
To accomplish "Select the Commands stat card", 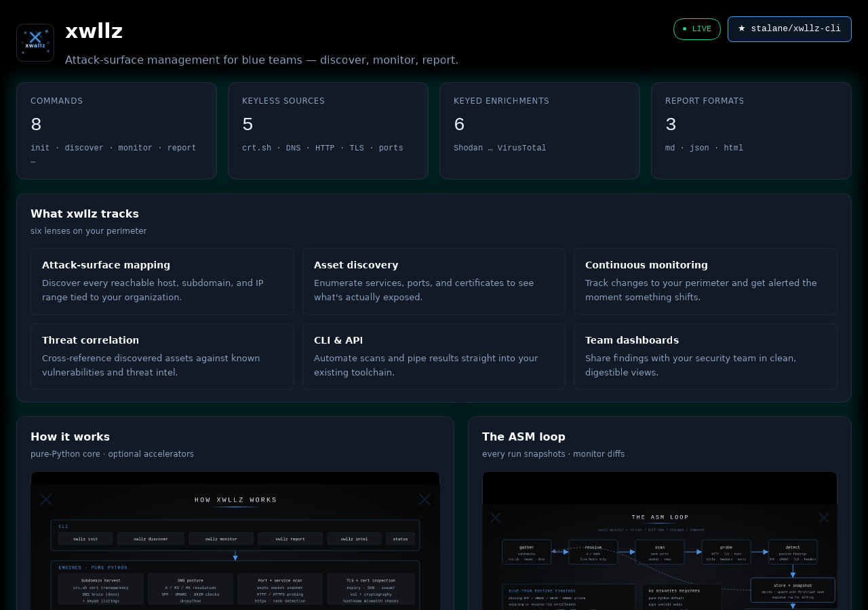I will 117,131.
